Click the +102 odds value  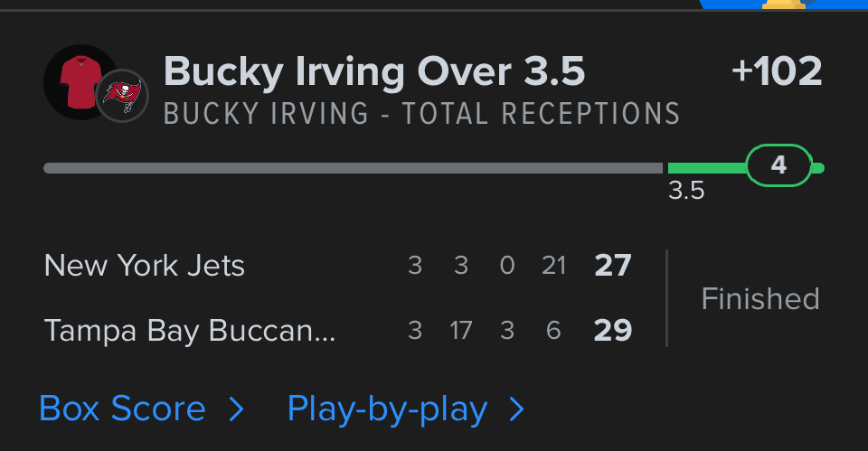click(777, 71)
